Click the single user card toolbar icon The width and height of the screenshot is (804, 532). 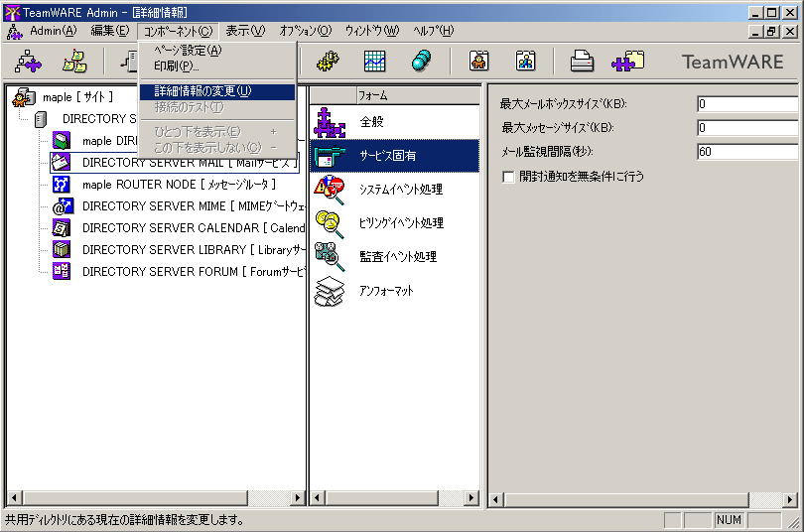478,61
